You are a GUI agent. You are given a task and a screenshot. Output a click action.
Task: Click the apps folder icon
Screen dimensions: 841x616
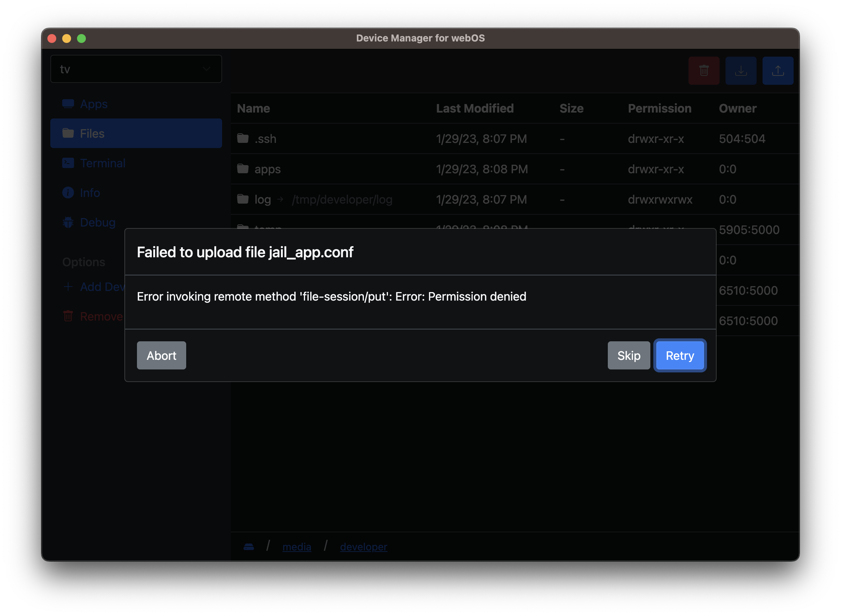tap(243, 169)
